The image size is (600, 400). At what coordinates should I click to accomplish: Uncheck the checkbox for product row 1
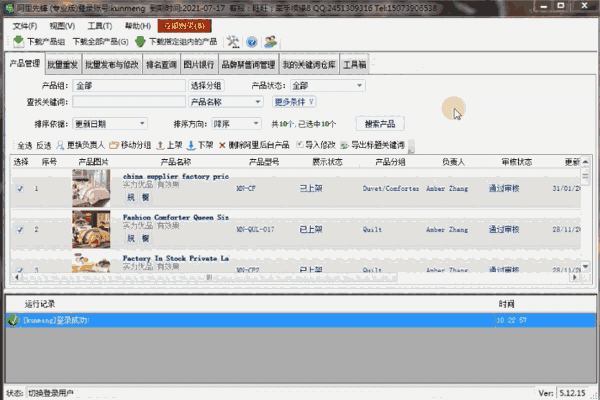click(x=20, y=189)
